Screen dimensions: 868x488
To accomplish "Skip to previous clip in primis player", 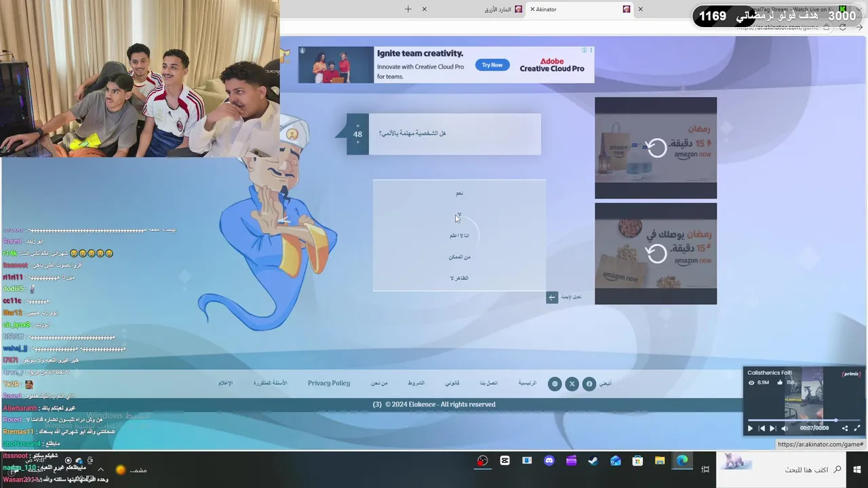I will pos(762,428).
